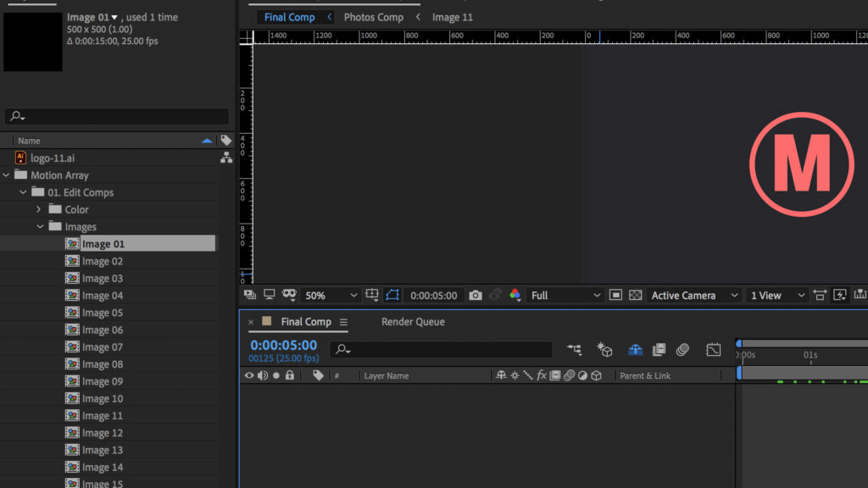The width and height of the screenshot is (868, 488).
Task: Click the Composition Mini-Flowchart icon in timeline
Action: pyautogui.click(x=575, y=349)
